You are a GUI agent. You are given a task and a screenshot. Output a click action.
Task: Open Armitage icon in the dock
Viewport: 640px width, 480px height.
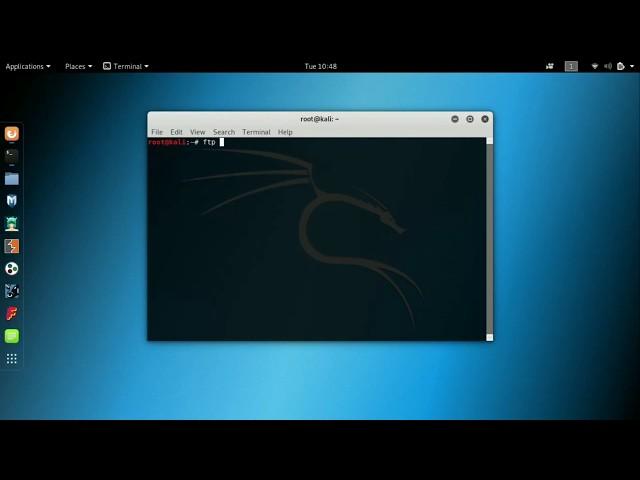coord(11,224)
